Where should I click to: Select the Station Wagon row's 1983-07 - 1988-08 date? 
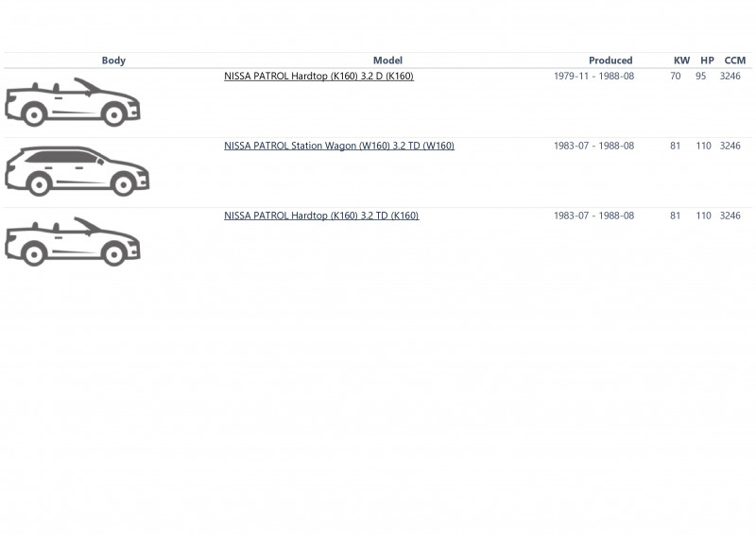click(594, 146)
